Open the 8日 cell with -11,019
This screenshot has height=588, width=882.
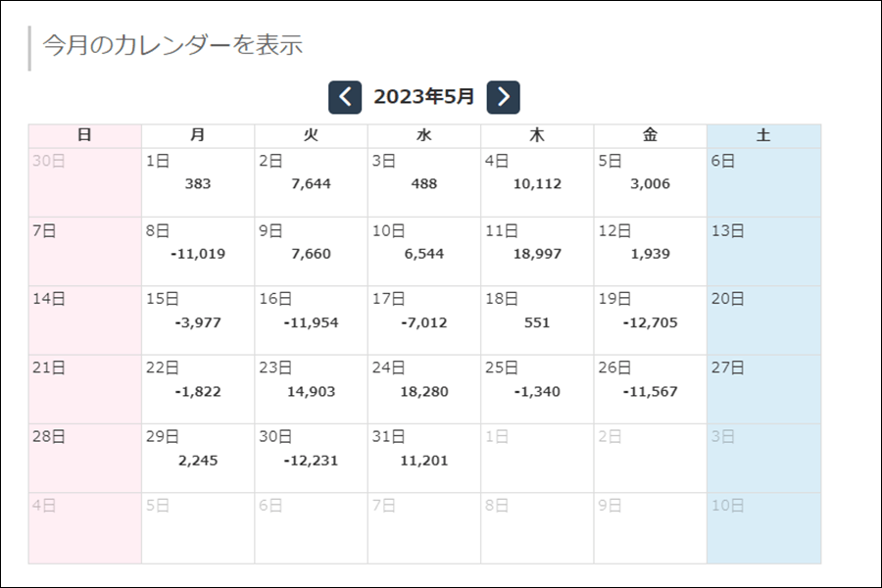198,252
